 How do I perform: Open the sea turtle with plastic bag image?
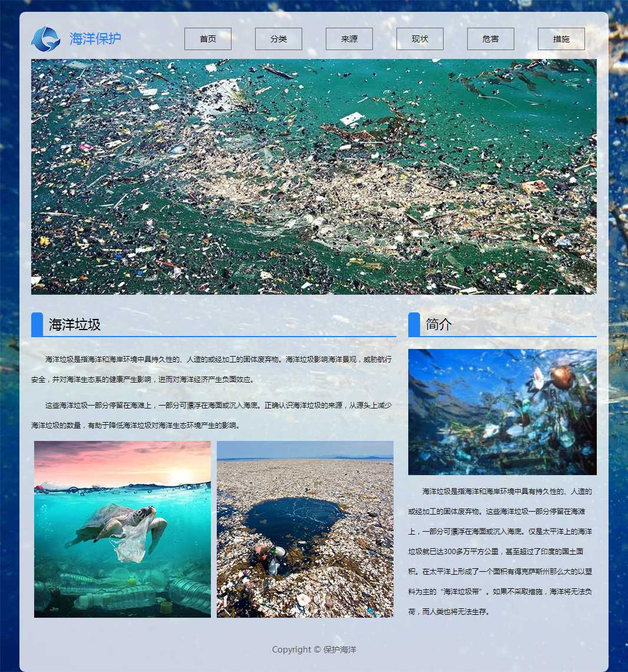(x=123, y=529)
